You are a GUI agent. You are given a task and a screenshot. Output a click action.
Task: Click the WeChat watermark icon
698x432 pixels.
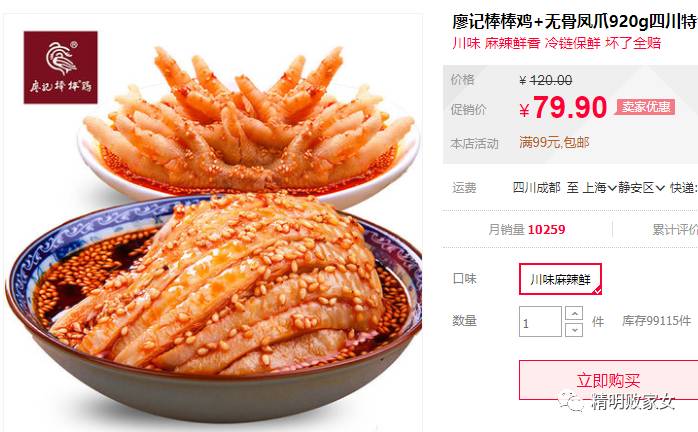click(571, 401)
